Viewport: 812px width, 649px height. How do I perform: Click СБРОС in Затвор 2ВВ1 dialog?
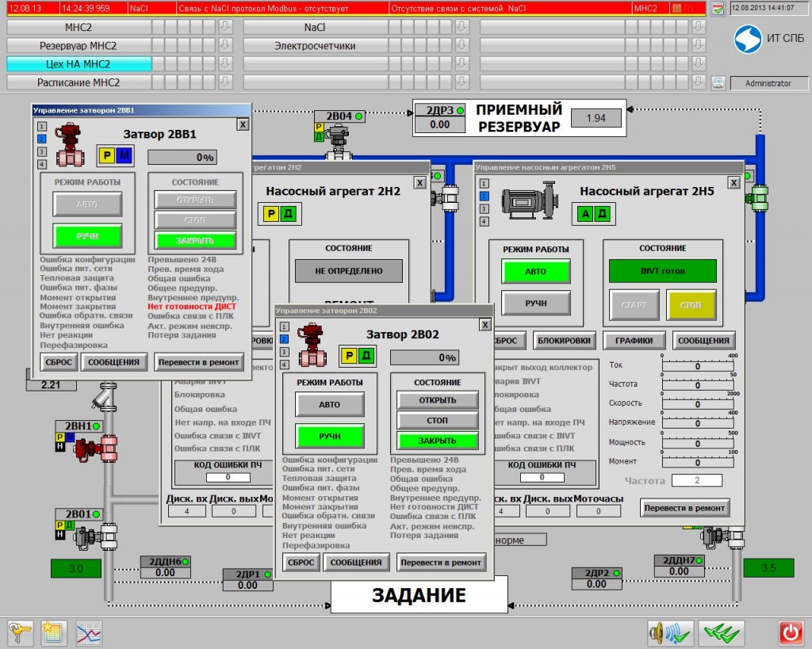59,362
